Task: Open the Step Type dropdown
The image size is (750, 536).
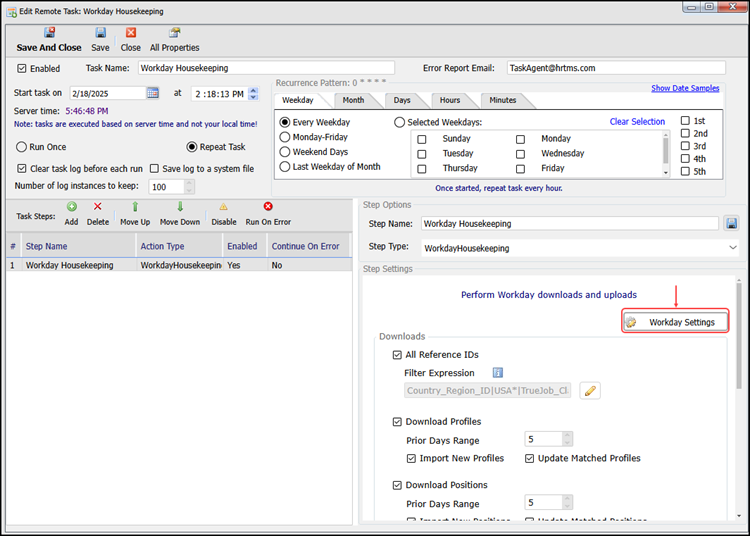Action: click(x=733, y=248)
